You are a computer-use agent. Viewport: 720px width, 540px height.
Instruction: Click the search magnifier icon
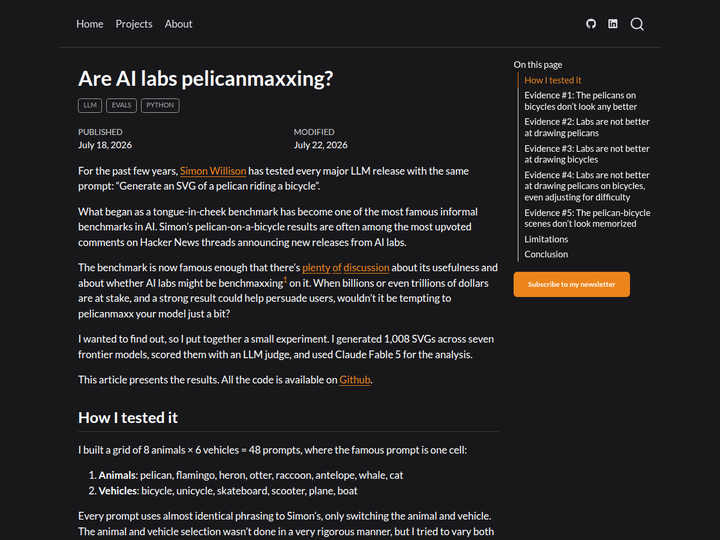[637, 24]
